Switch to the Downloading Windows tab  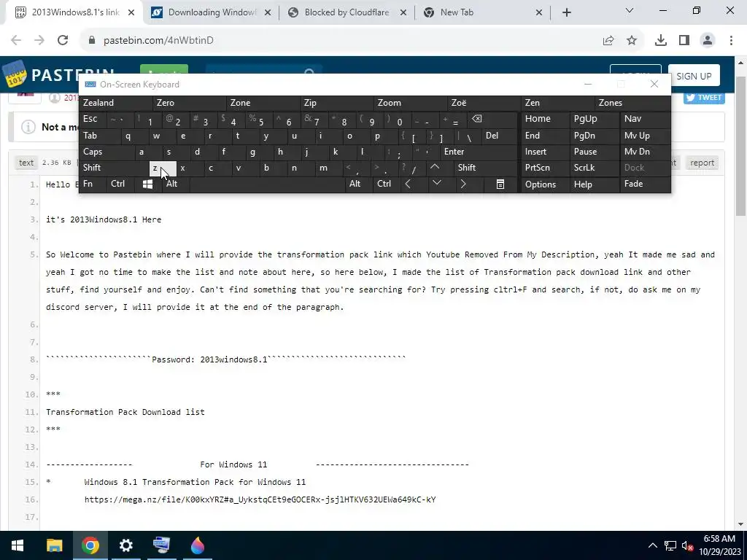209,13
